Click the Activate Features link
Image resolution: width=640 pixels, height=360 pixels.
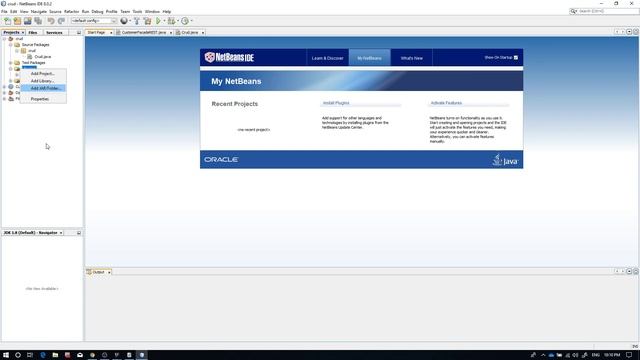pyautogui.click(x=446, y=103)
